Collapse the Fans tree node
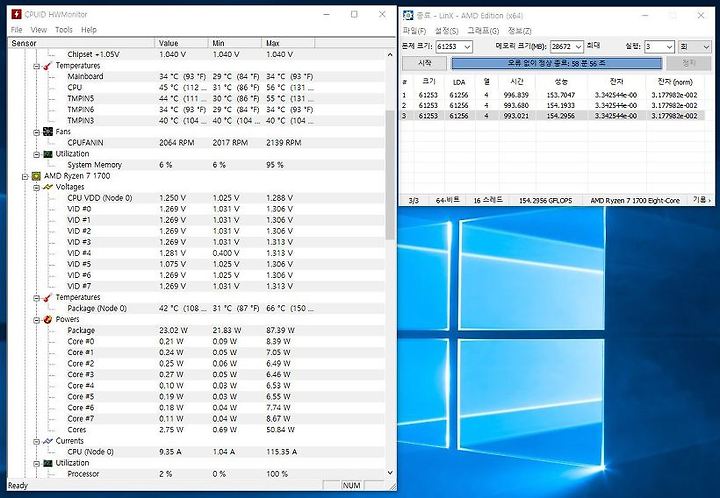Image resolution: width=720 pixels, height=498 pixels. [x=36, y=132]
